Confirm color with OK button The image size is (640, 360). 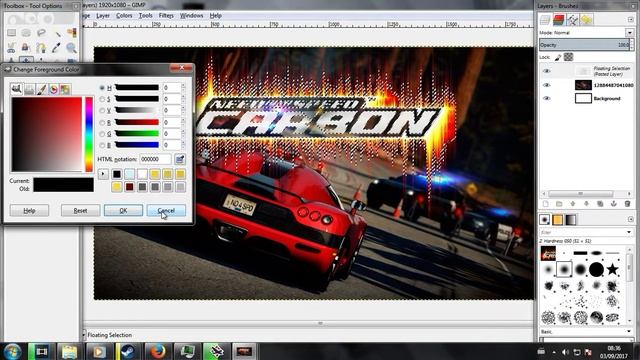coord(123,211)
